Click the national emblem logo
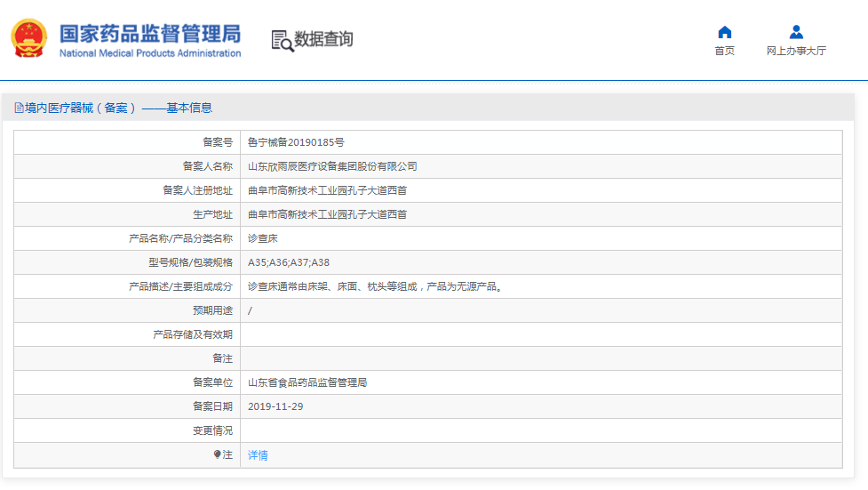The width and height of the screenshot is (868, 490). (29, 38)
